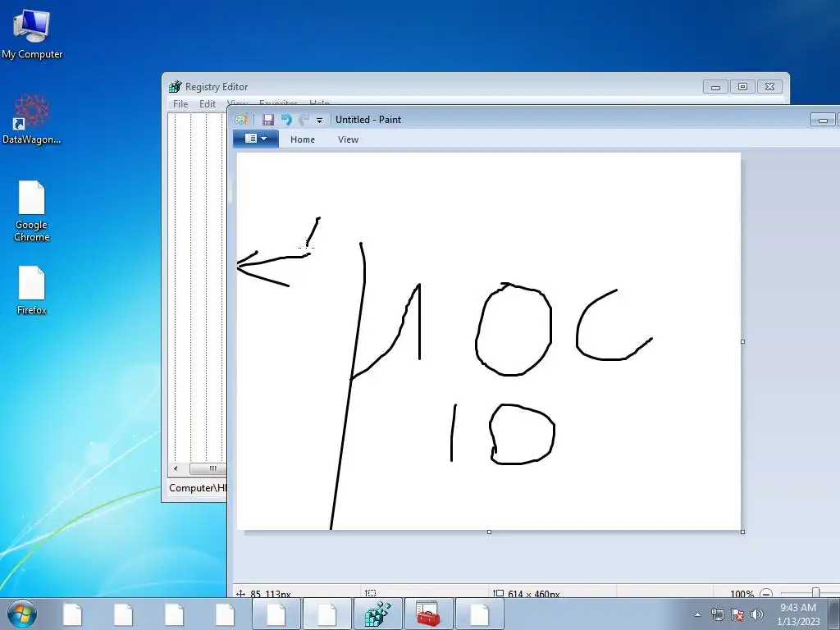Show hidden system tray icons

click(x=697, y=614)
